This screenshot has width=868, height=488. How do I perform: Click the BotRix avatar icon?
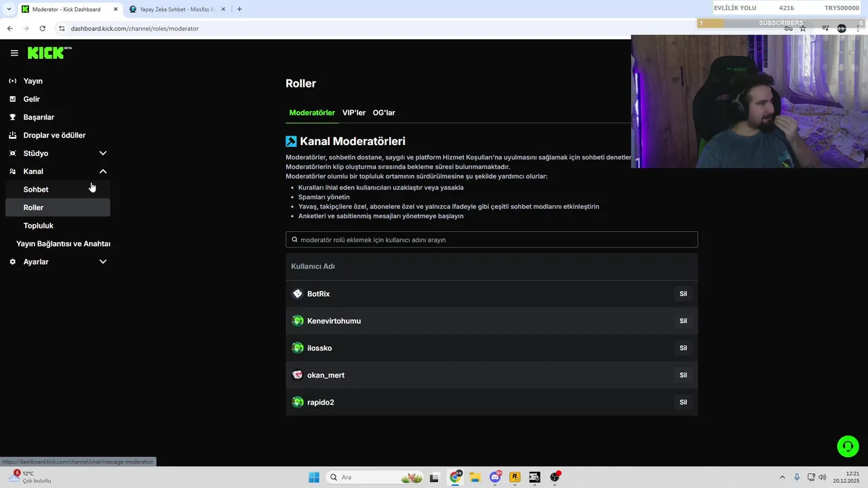click(x=297, y=293)
